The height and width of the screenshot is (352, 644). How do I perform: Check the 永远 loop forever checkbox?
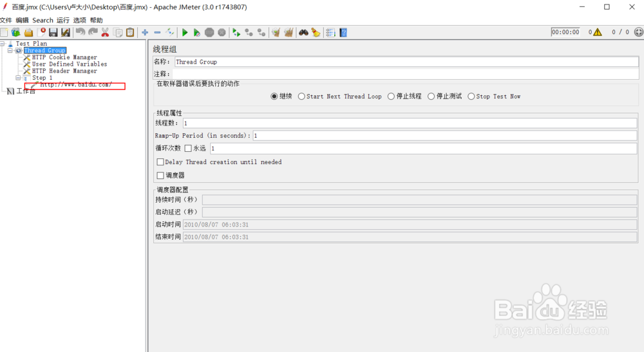[x=188, y=148]
